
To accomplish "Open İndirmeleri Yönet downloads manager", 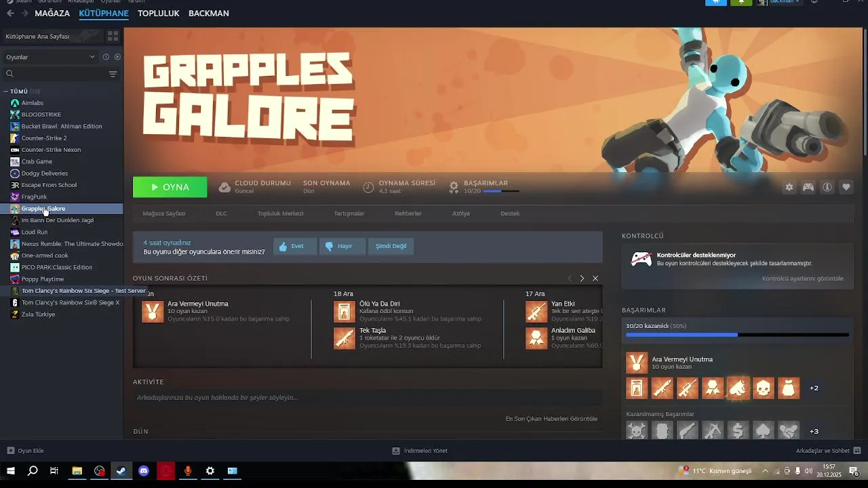I will click(420, 451).
